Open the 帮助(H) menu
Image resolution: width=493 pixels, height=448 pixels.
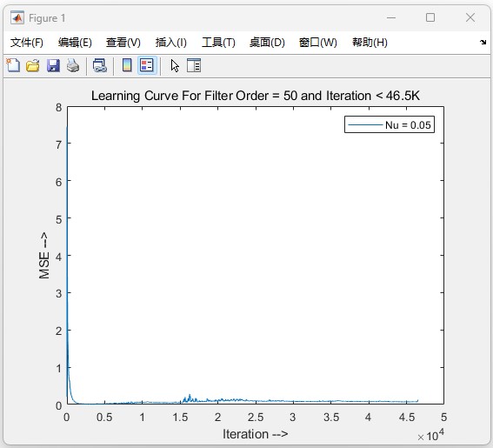[370, 42]
